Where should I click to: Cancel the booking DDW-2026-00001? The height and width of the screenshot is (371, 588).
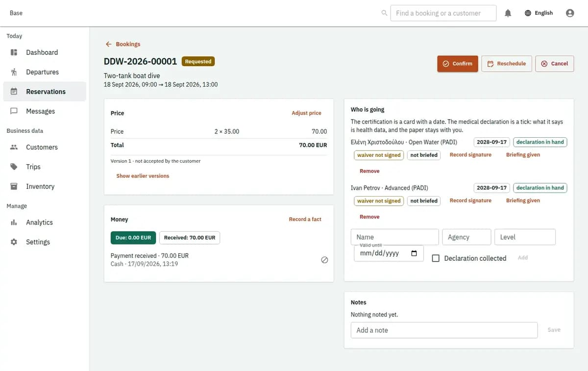point(554,64)
